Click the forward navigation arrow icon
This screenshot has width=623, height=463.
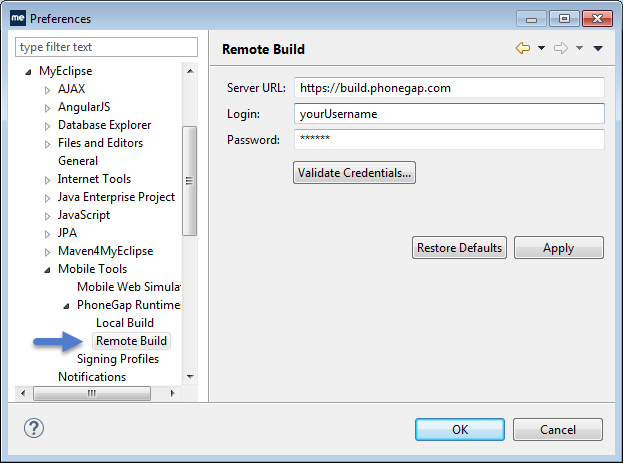click(x=561, y=48)
